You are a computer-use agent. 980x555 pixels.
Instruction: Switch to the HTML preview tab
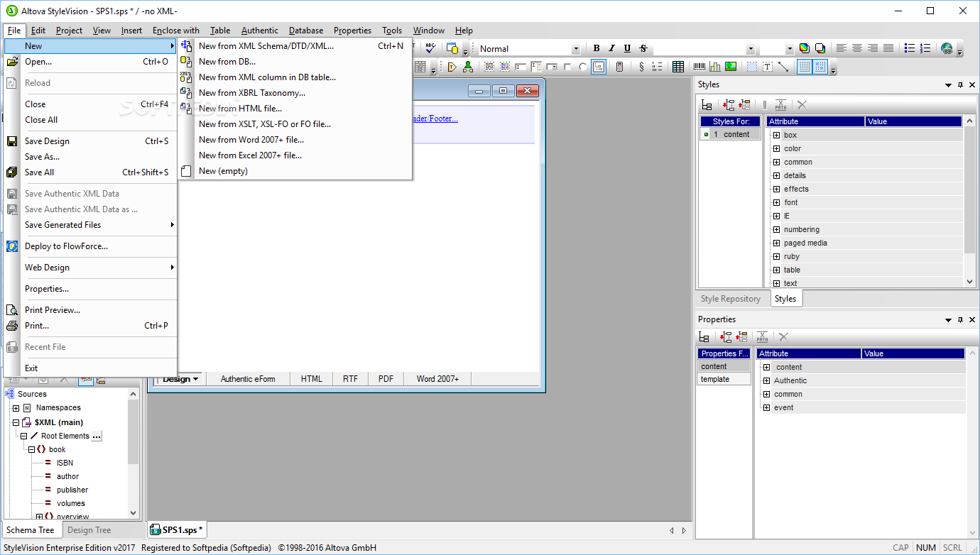tap(312, 379)
